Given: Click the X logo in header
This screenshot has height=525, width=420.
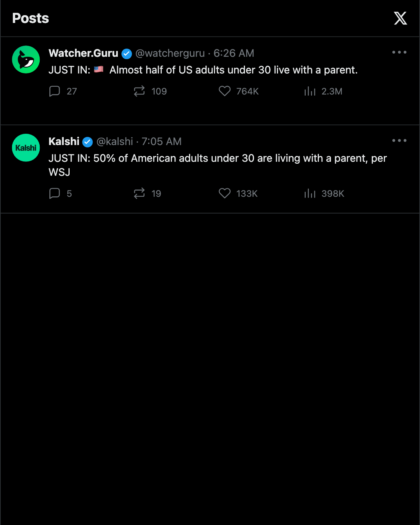Looking at the screenshot, I should pyautogui.click(x=400, y=18).
